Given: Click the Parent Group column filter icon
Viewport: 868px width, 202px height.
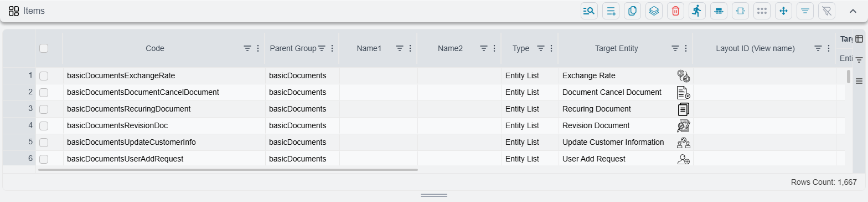Looking at the screenshot, I should (x=322, y=49).
